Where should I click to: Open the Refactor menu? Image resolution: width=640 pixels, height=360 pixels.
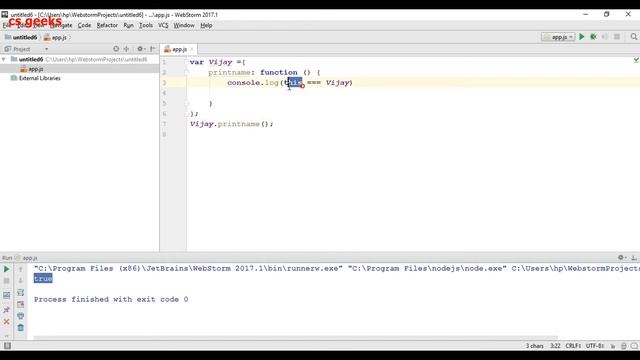[107, 25]
